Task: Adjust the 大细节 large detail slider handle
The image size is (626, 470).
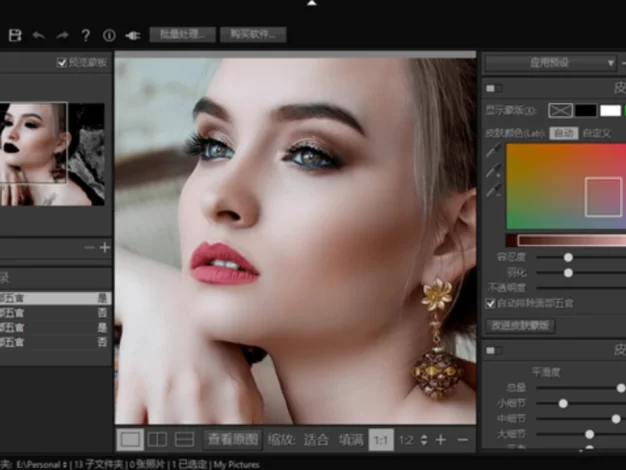Action: [x=589, y=434]
